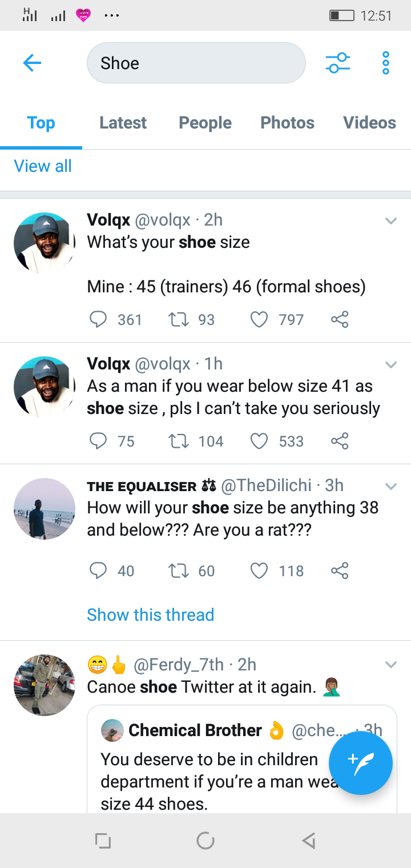The width and height of the screenshot is (411, 868).
Task: Open "Show this thread" link
Action: tap(150, 614)
